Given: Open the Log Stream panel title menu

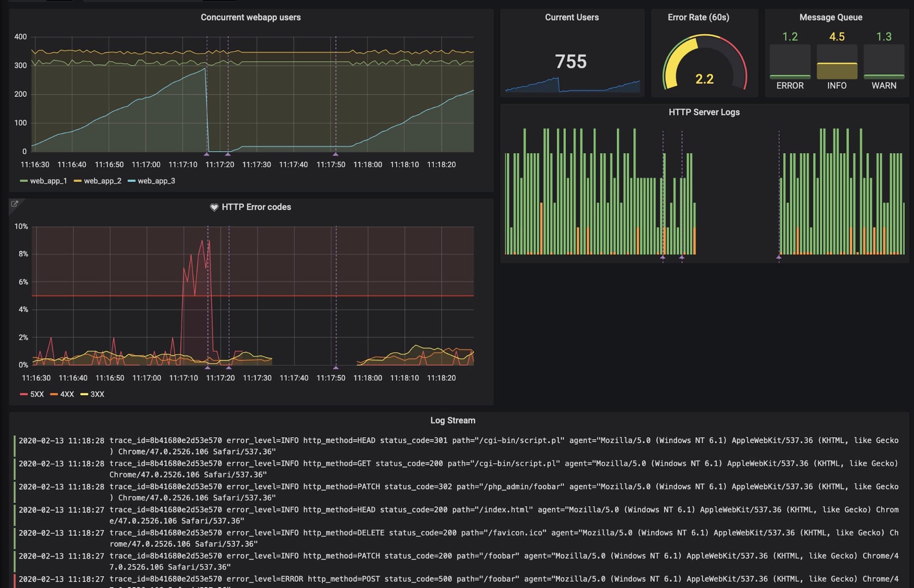Looking at the screenshot, I should click(x=452, y=420).
